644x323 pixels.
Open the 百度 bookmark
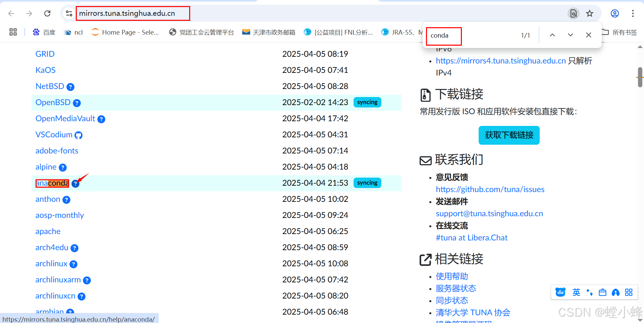pyautogui.click(x=44, y=32)
